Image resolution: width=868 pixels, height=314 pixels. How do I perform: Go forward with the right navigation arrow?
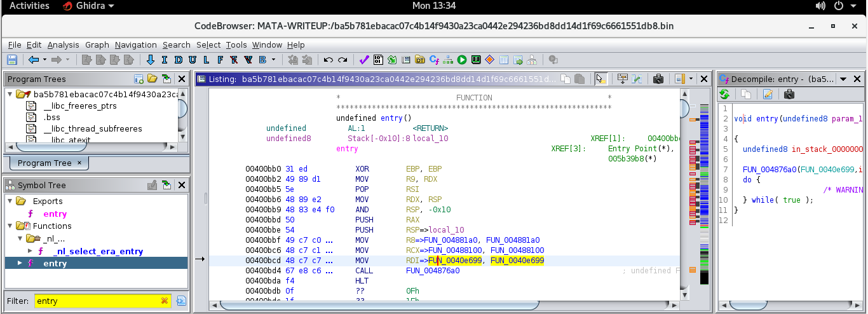56,60
